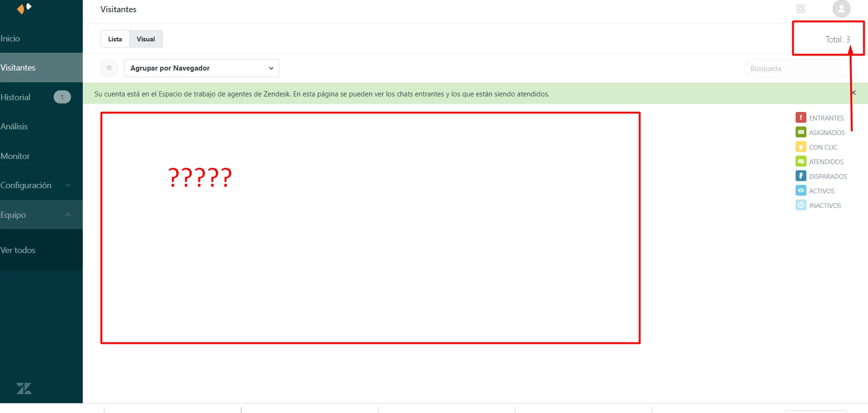Click the ACTIVOS eye legend icon
Screen dimensions: 868x413
801,191
